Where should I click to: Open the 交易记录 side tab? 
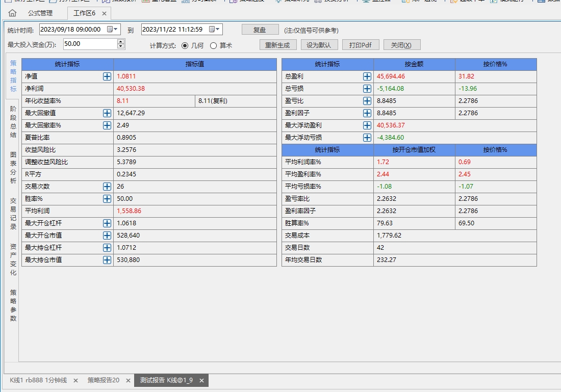tap(13, 214)
